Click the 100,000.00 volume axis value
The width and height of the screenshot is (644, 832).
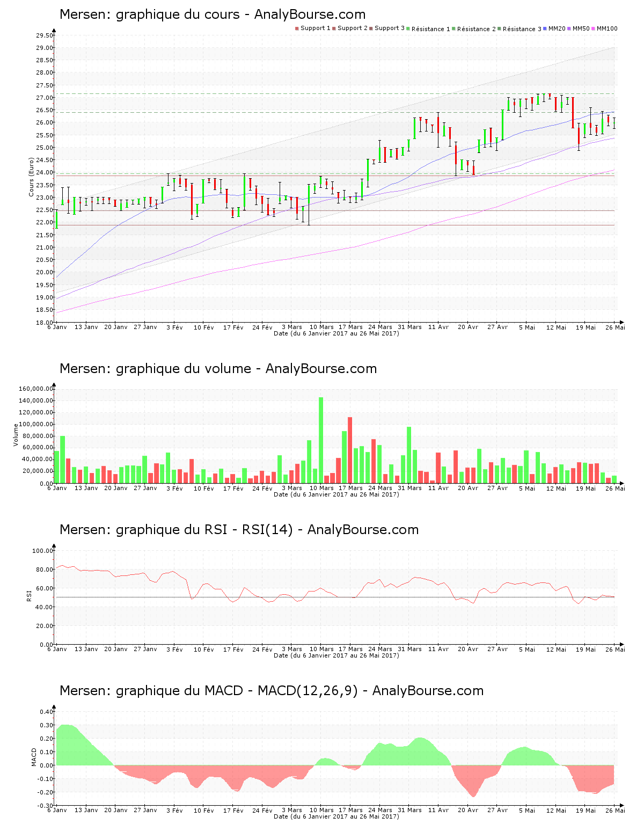[35, 424]
